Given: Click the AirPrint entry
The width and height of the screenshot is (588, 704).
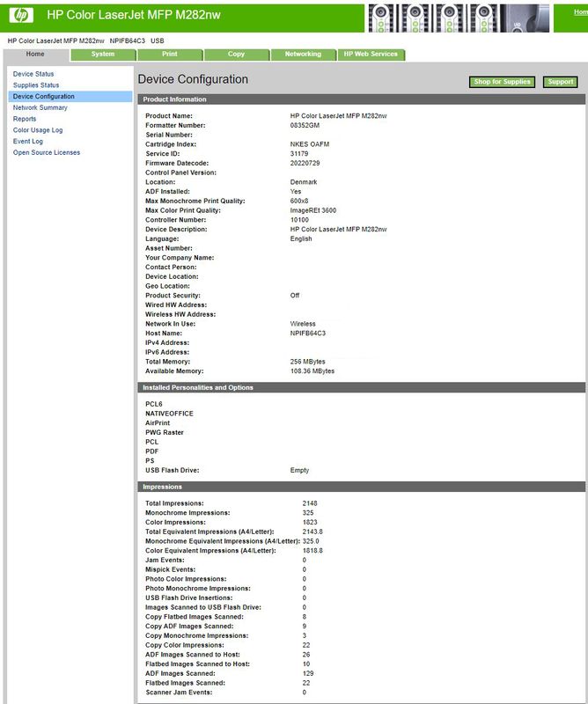Looking at the screenshot, I should point(158,423).
